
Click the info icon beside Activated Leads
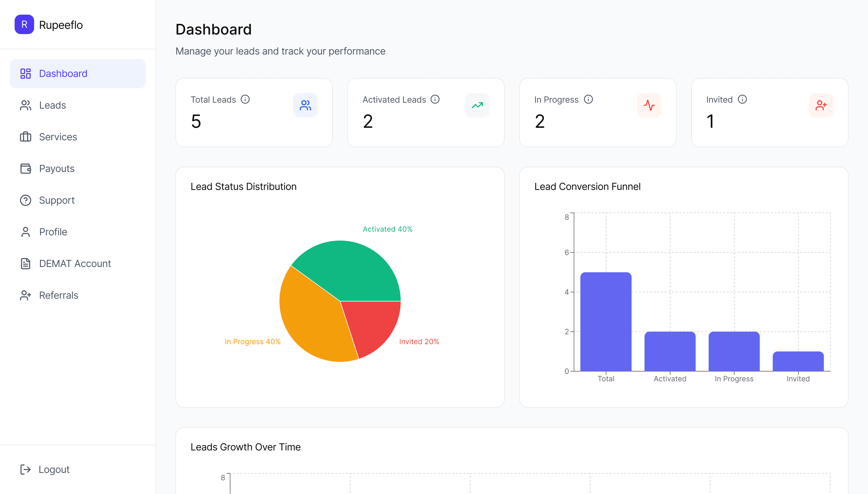pyautogui.click(x=435, y=99)
